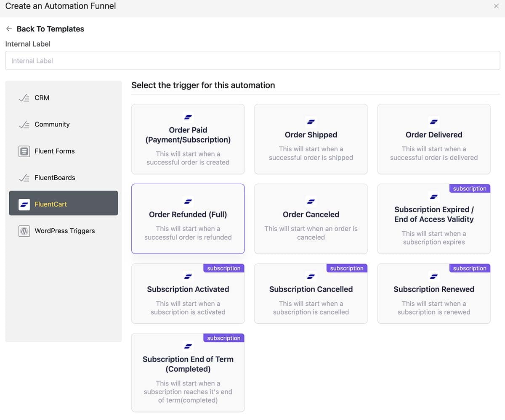Click the Fluent Forms sidebar icon
The width and height of the screenshot is (505, 420).
pyautogui.click(x=24, y=151)
